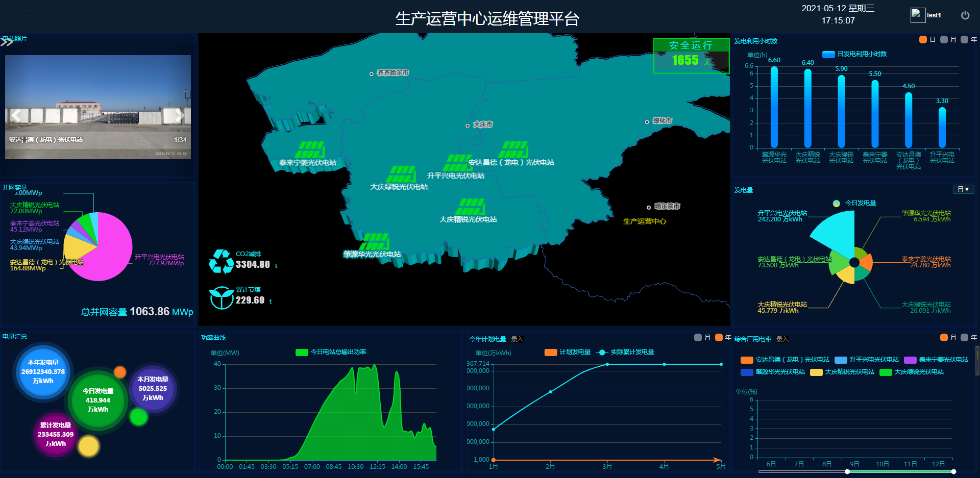Click the CO2减排 recycle icon

221,261
